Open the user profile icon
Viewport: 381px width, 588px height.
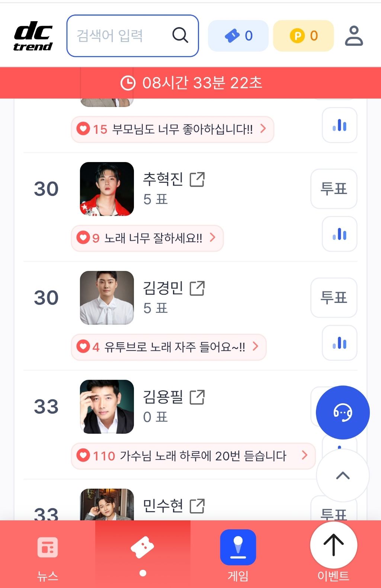[x=353, y=36]
